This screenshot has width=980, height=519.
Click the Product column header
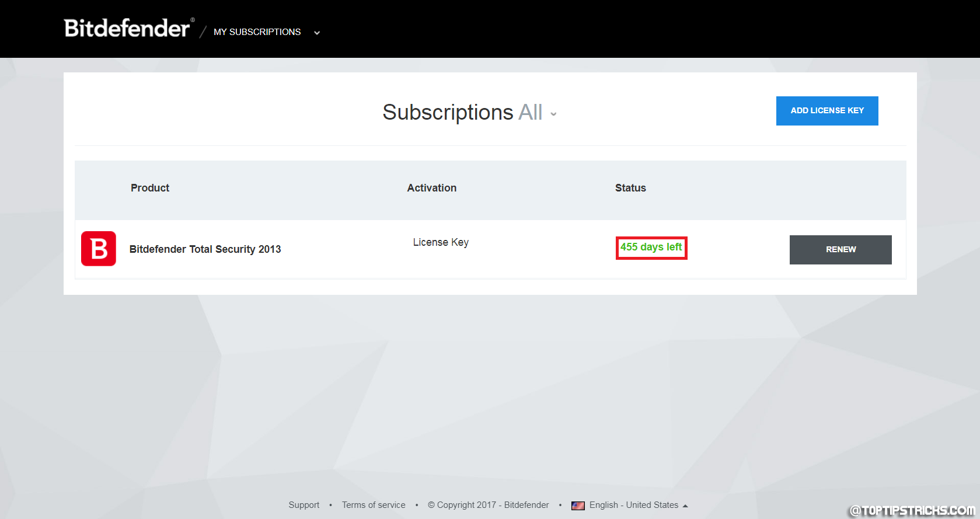coord(150,188)
